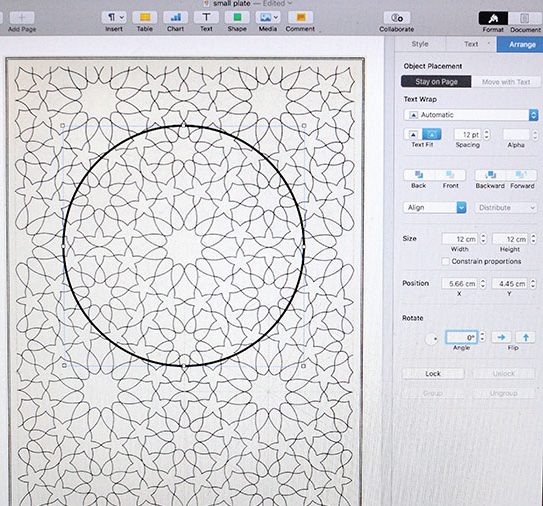Viewport: 543px width, 506px height.
Task: Toggle Constrain proportions checkbox
Action: point(446,261)
